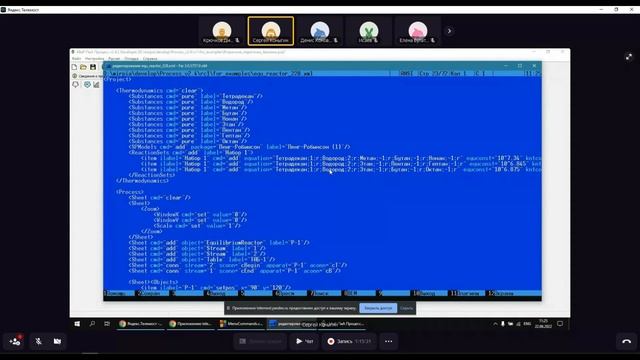Screen dimensions: 640x360
Task: Show next participants with arrow
Action: (x=449, y=31)
